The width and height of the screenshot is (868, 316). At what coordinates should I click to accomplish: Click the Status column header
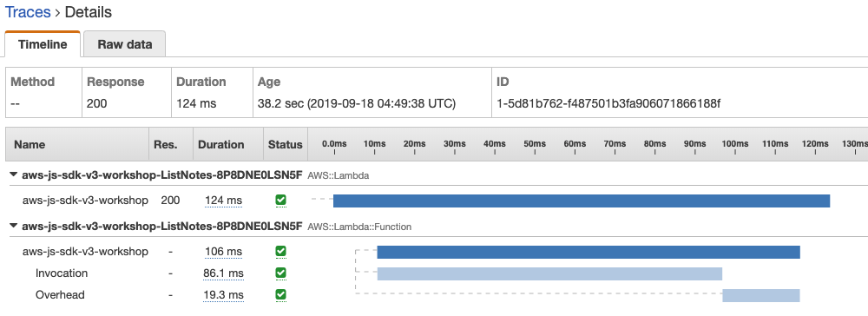[x=285, y=144]
